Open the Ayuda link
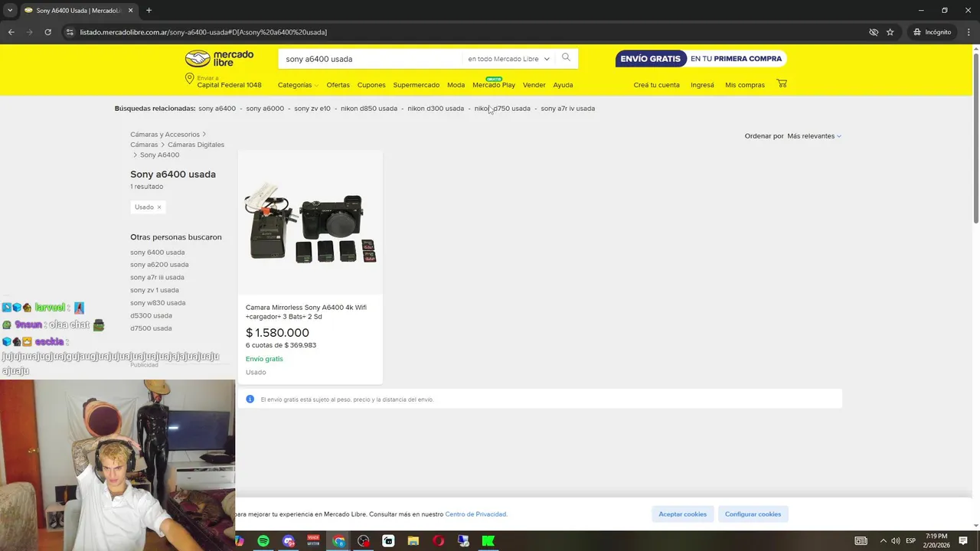 pyautogui.click(x=563, y=85)
